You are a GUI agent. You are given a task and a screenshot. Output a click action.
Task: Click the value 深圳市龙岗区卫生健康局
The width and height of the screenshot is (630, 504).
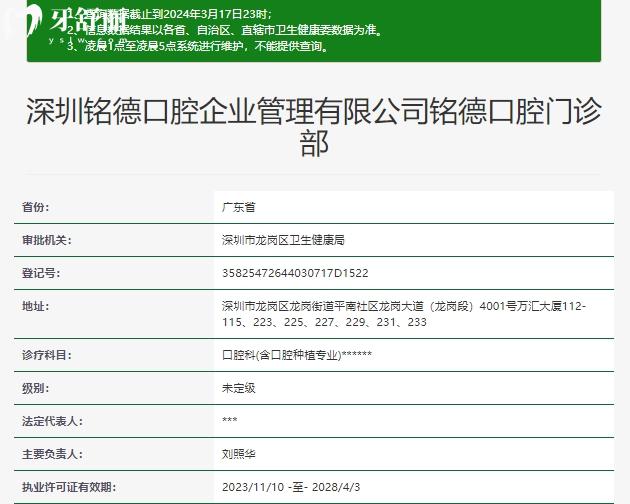pos(283,240)
